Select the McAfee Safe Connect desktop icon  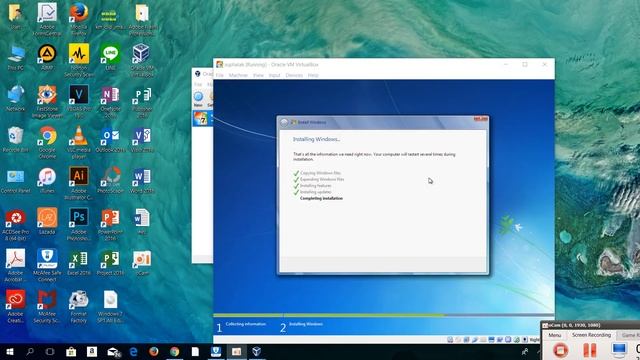coord(47,265)
